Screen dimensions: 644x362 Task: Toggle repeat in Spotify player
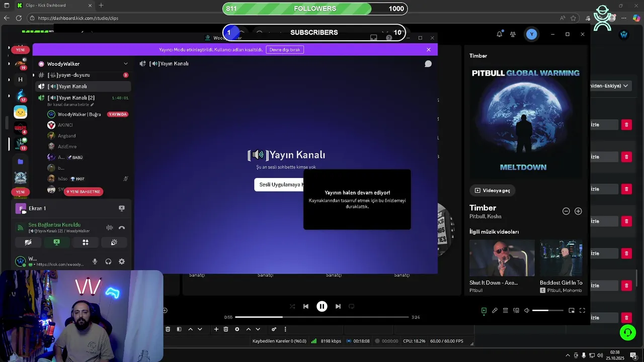click(x=352, y=306)
